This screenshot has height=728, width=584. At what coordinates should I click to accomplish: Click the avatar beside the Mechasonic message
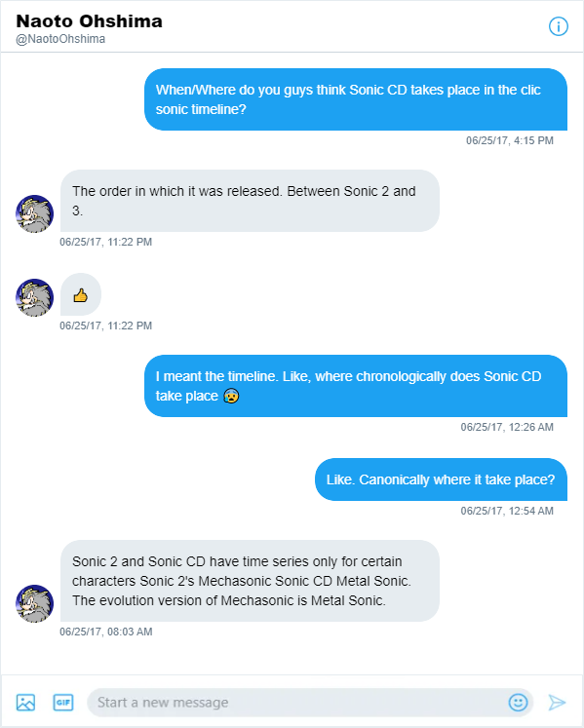coord(34,603)
